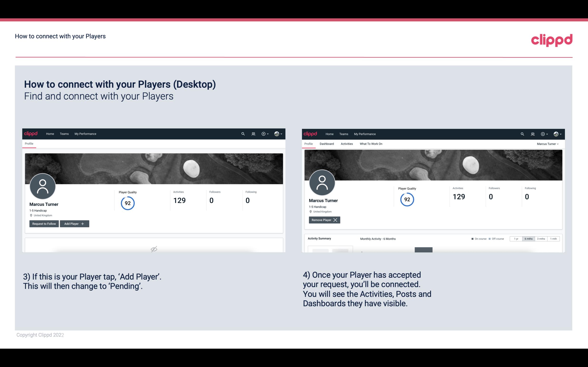The width and height of the screenshot is (588, 367).
Task: Click the search icon in the navbar
Action: tap(243, 133)
